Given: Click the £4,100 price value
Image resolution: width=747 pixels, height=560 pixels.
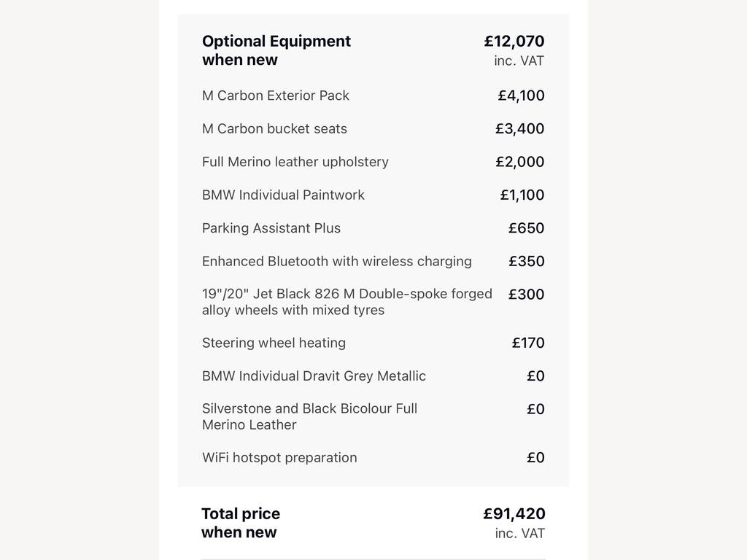Looking at the screenshot, I should [x=521, y=96].
